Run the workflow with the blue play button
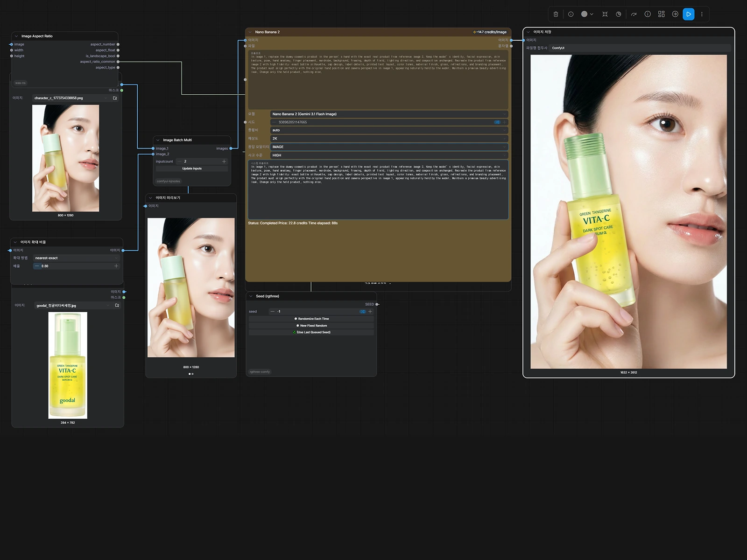Screen dimensions: 747x560 tap(688, 14)
